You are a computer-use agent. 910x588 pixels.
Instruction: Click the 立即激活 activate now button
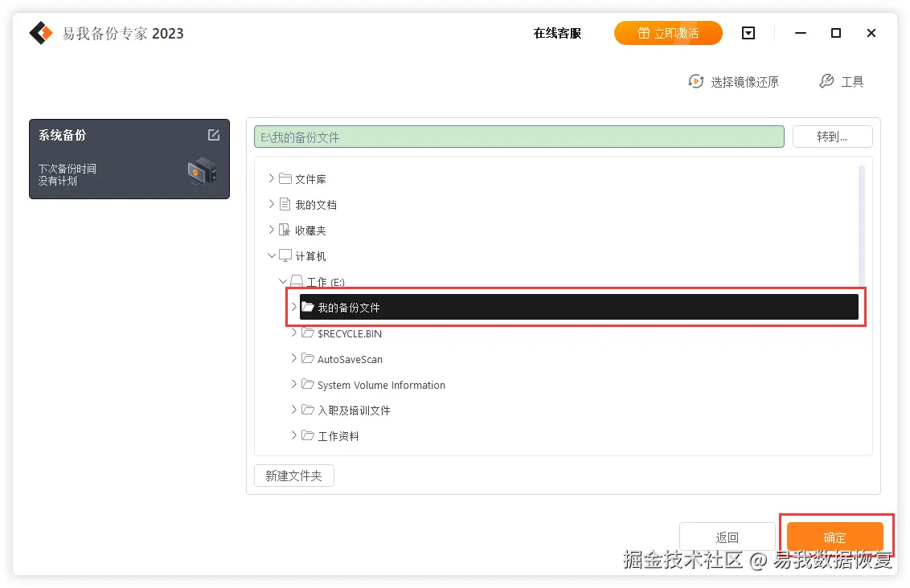668,33
